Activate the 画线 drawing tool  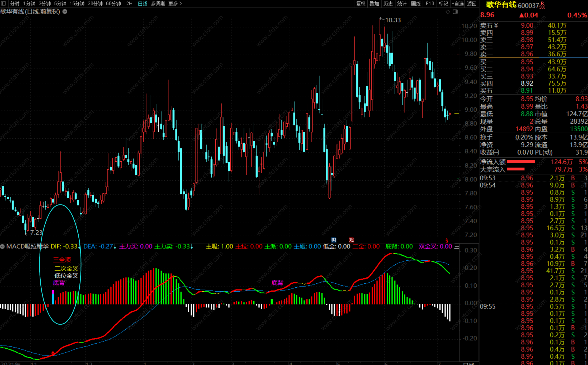coord(416,3)
